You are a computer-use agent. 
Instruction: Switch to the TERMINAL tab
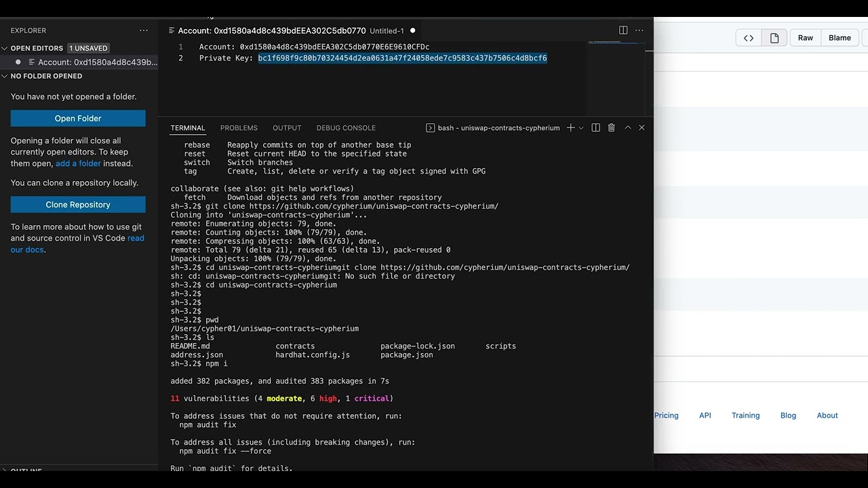[188, 127]
